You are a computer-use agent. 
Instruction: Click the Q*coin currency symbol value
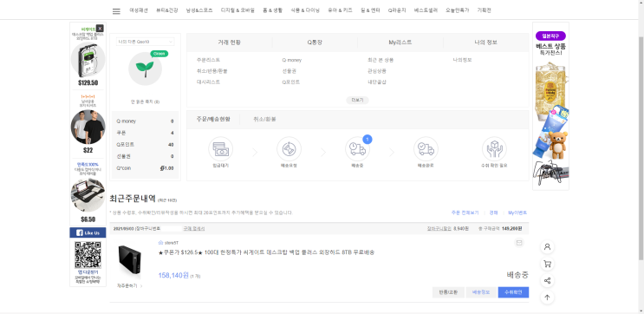(166, 168)
